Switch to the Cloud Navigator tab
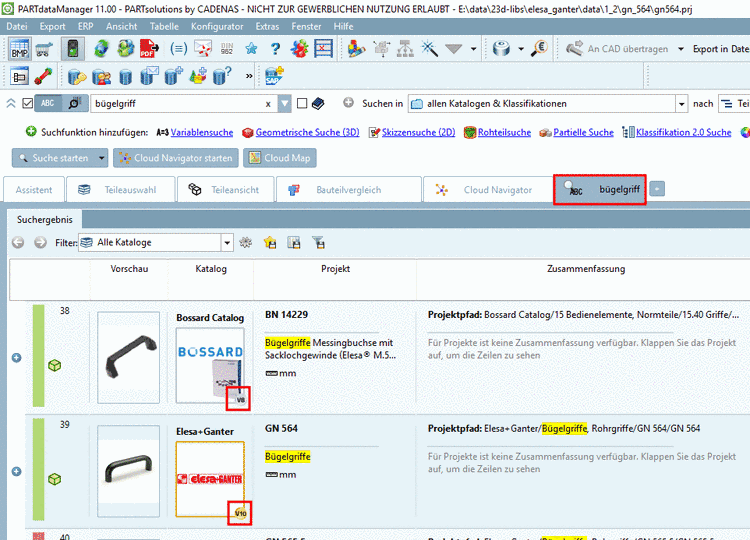Image resolution: width=750 pixels, height=540 pixels. [x=488, y=190]
